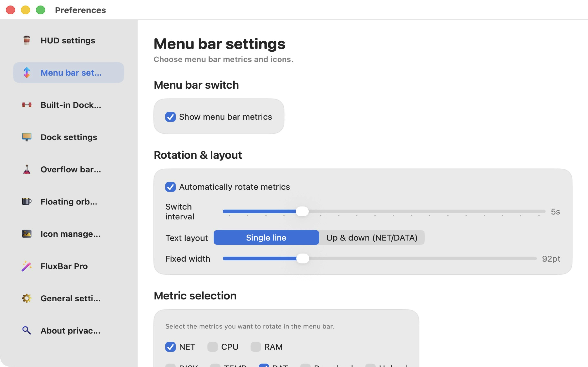588x367 pixels.
Task: Enable the CPU metric checkbox
Action: pos(212,347)
